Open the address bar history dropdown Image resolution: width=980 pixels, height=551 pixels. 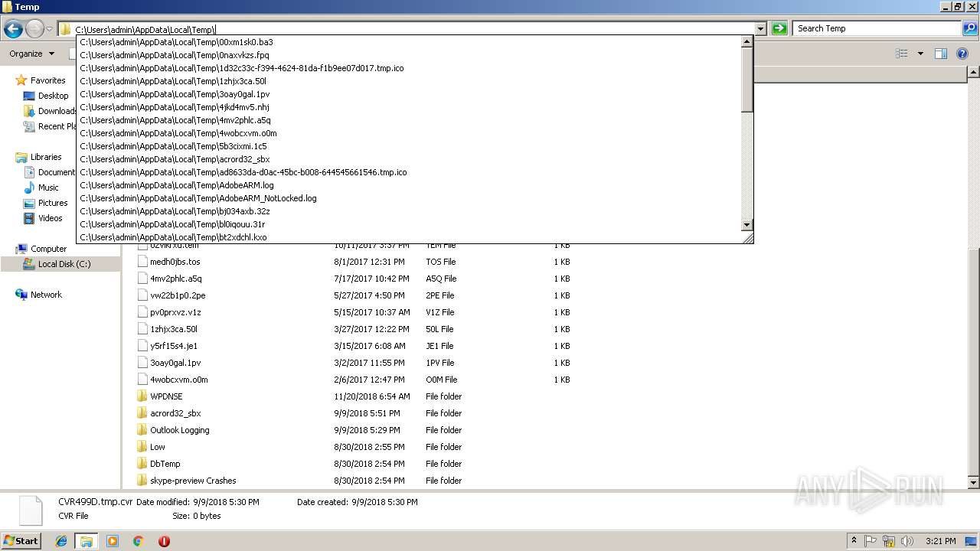760,28
